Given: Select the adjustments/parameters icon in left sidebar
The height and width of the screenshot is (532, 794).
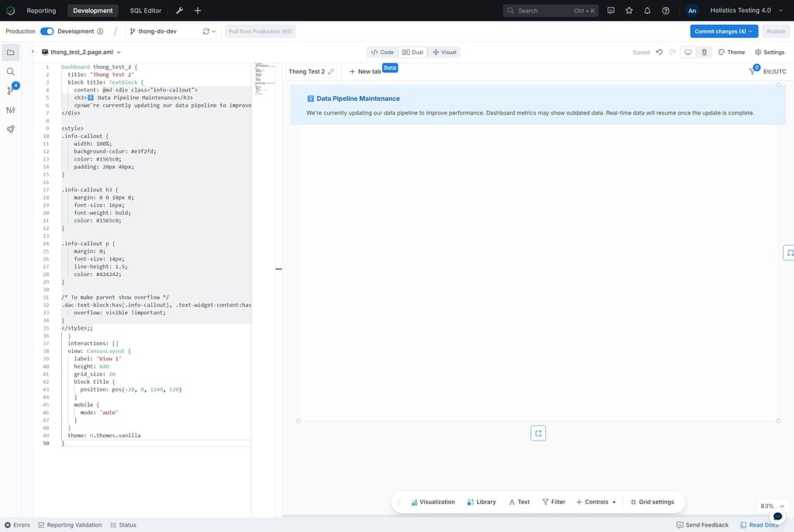Looking at the screenshot, I should 10,109.
